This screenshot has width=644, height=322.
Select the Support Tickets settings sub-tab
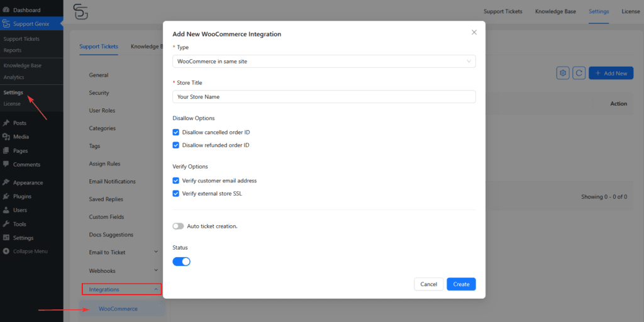click(x=99, y=47)
